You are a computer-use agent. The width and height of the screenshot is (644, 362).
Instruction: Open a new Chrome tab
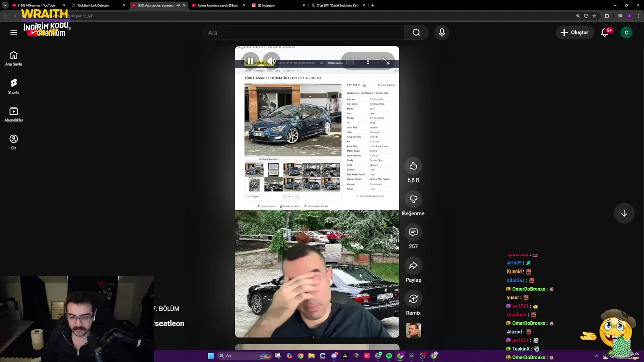pos(372,5)
